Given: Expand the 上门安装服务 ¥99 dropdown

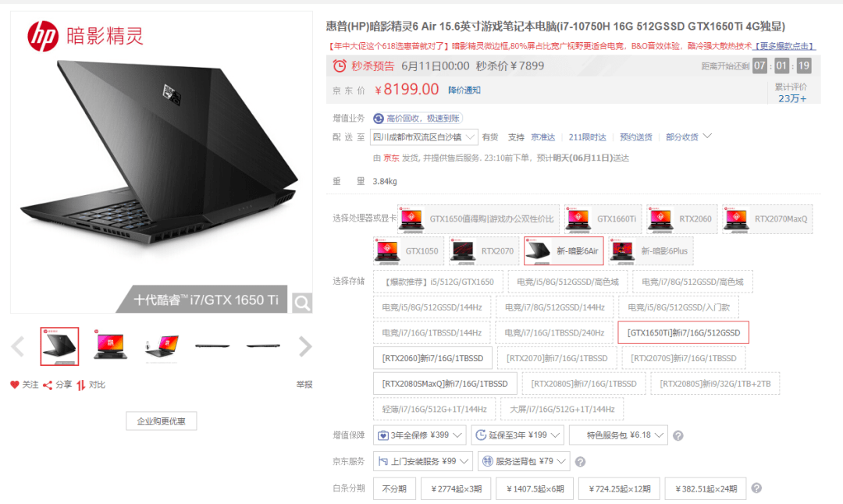Looking at the screenshot, I should coord(423,461).
